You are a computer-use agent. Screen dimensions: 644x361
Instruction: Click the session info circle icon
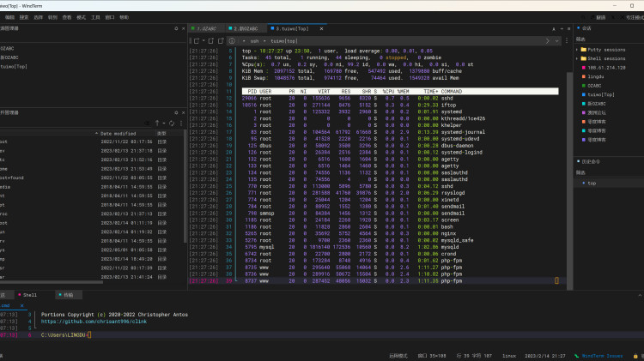point(232,41)
